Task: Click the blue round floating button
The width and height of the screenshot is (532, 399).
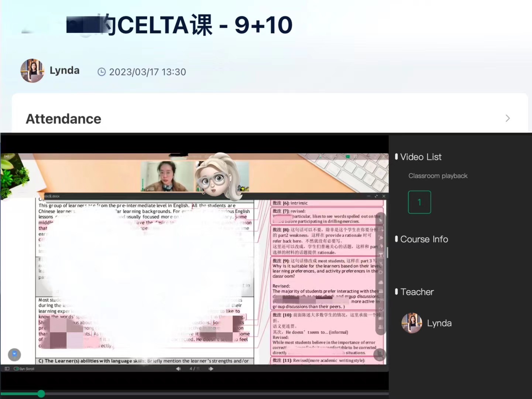Action: 14,354
